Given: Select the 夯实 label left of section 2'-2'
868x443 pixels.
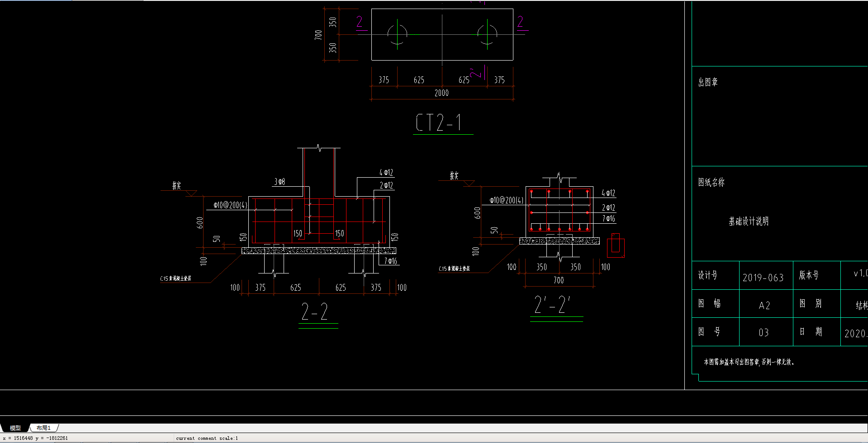Looking at the screenshot, I should point(454,175).
